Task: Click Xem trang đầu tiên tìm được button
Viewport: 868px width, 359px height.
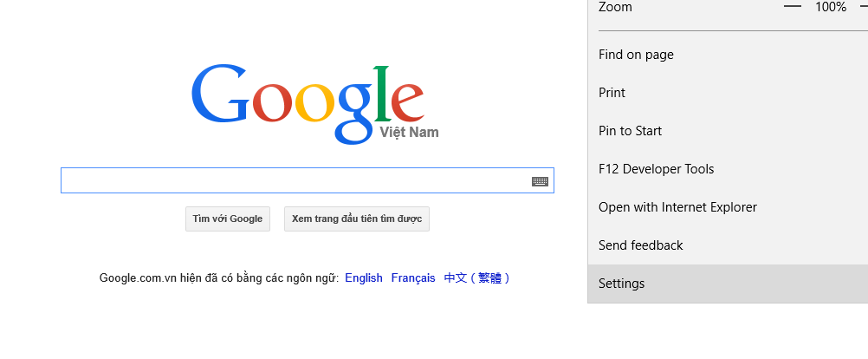Action: (x=357, y=219)
